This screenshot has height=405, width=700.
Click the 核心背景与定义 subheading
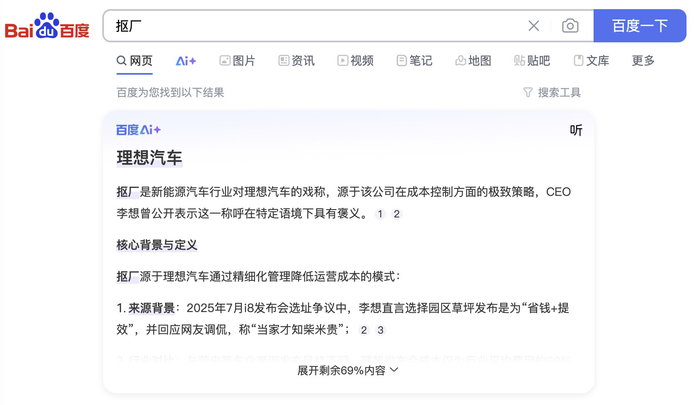(x=157, y=245)
